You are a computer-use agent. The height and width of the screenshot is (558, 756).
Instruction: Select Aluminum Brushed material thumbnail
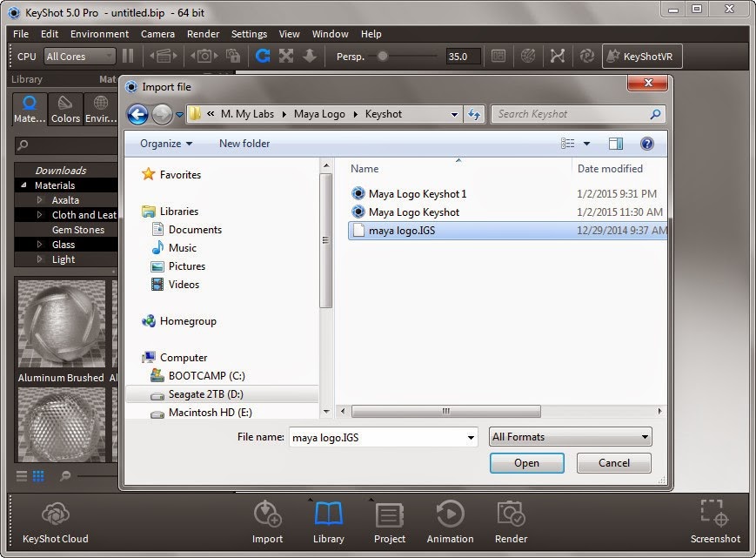[x=62, y=324]
